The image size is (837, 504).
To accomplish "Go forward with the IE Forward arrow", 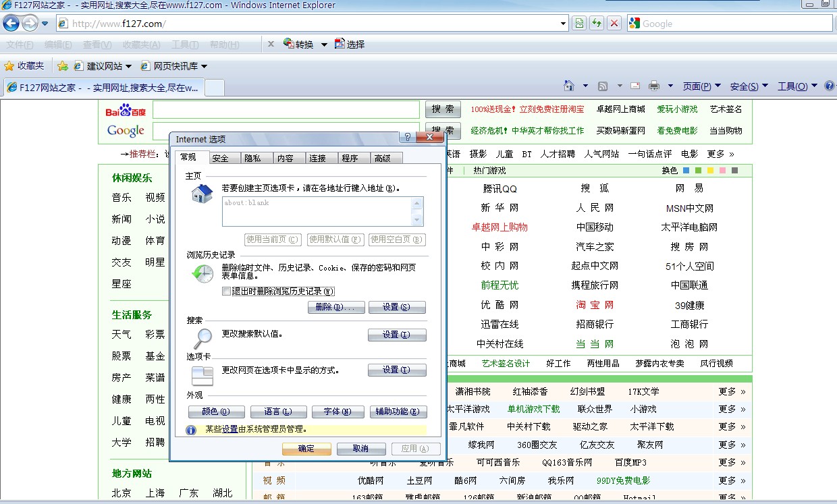I will click(x=30, y=23).
